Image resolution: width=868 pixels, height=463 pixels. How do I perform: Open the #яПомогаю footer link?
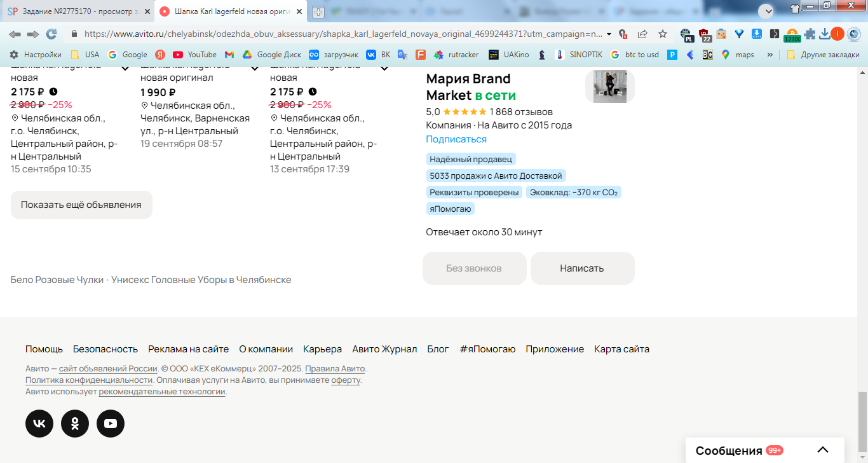click(487, 349)
